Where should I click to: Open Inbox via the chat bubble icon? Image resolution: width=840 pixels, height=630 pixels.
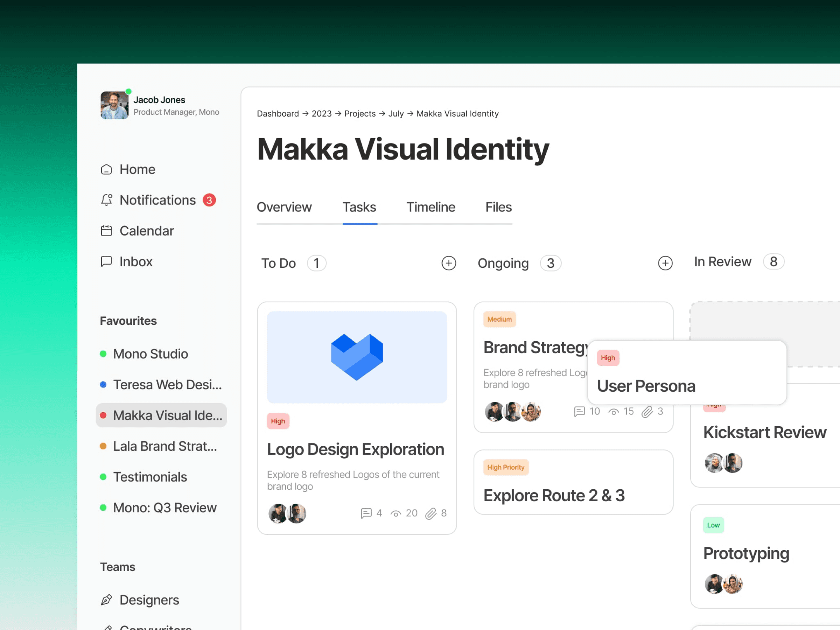tap(106, 261)
